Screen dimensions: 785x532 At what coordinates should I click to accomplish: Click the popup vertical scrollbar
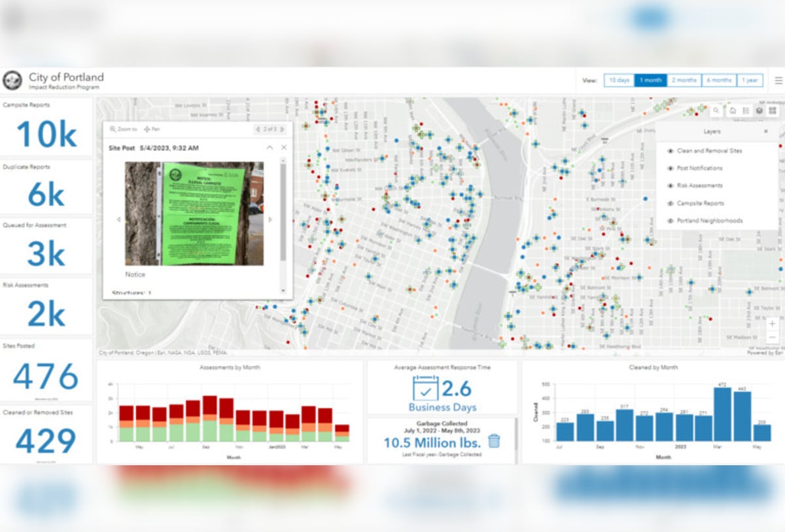pos(283,209)
